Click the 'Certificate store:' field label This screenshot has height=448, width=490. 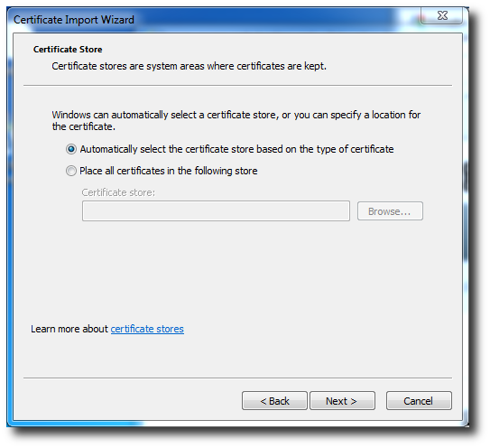click(118, 192)
